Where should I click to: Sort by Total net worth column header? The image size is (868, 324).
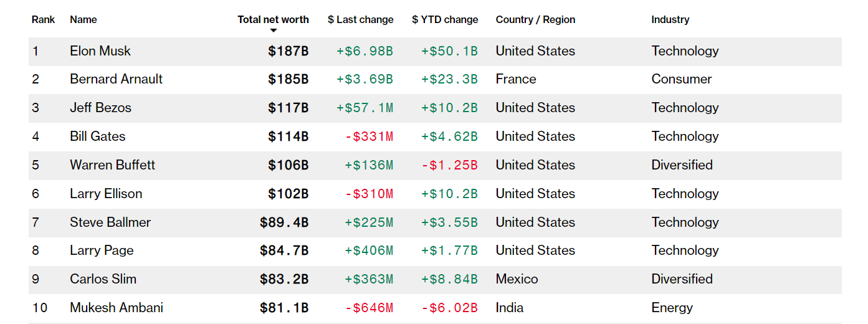[x=273, y=19]
